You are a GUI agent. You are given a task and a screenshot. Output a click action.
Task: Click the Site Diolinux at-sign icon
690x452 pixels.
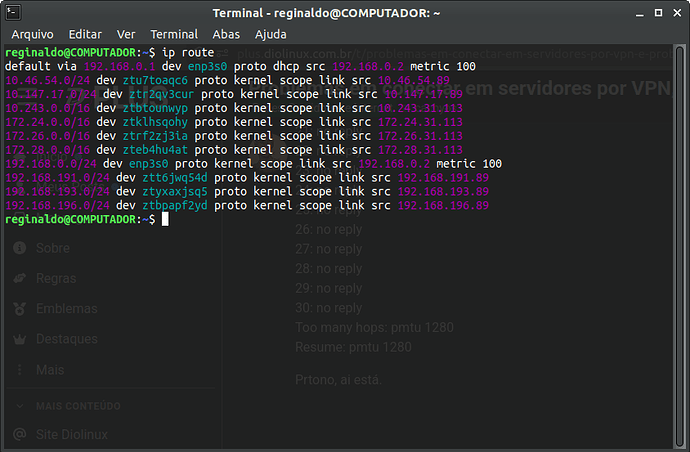point(19,434)
